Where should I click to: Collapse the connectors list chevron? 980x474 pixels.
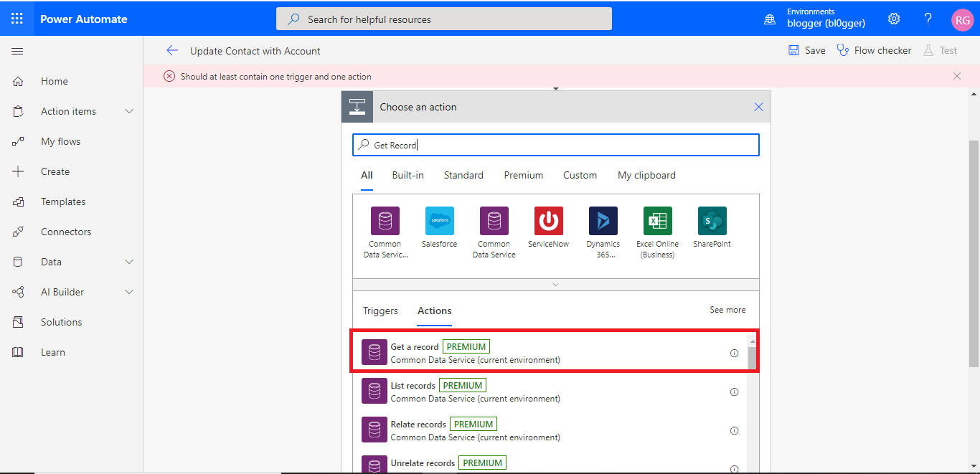(556, 285)
